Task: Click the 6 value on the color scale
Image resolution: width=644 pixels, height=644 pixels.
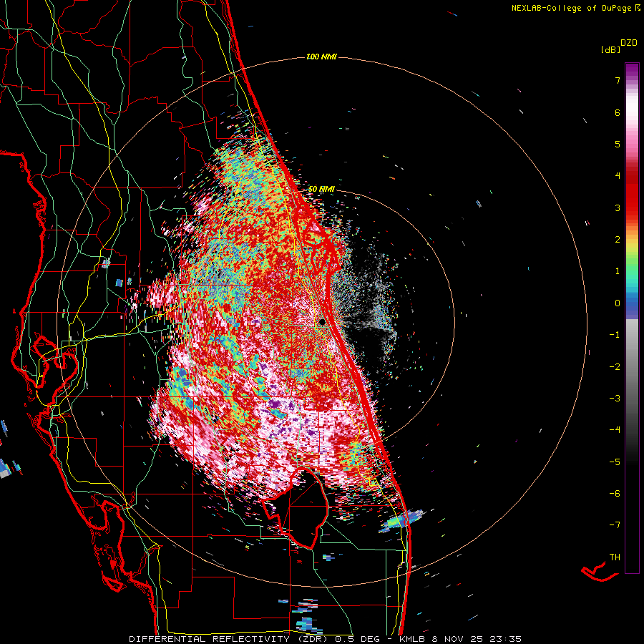Action: point(618,112)
